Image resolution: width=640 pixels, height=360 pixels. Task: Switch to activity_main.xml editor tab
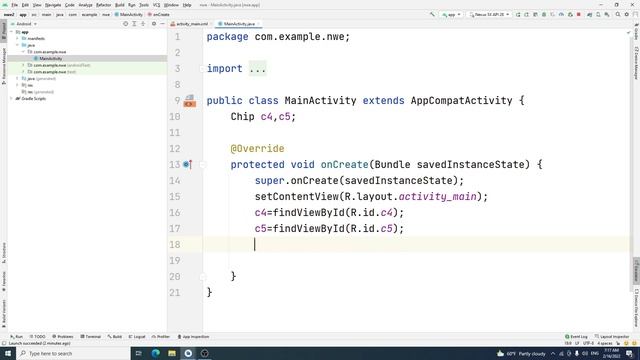pos(189,24)
